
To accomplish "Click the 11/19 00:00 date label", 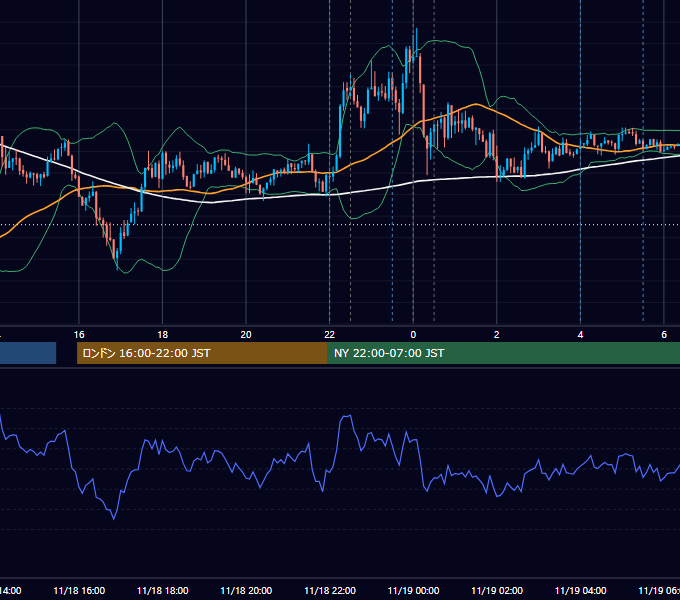I will pos(413,591).
